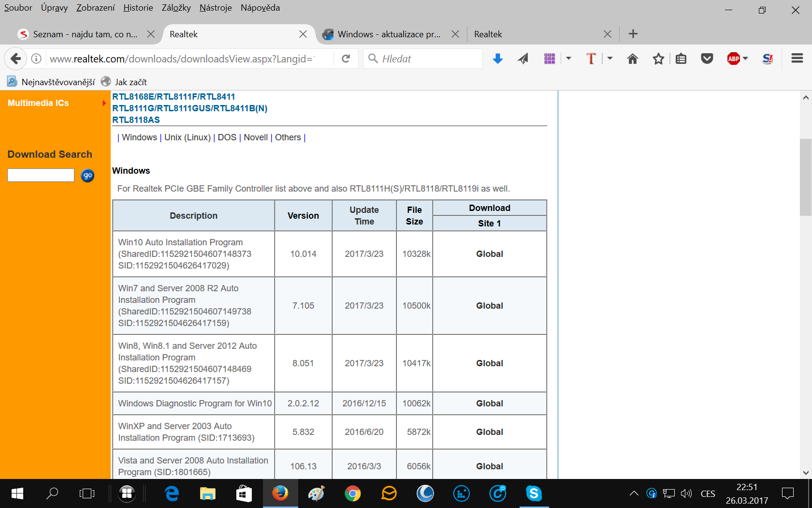This screenshot has height=508, width=812.
Task: Go to the Firefox home page
Action: point(633,59)
